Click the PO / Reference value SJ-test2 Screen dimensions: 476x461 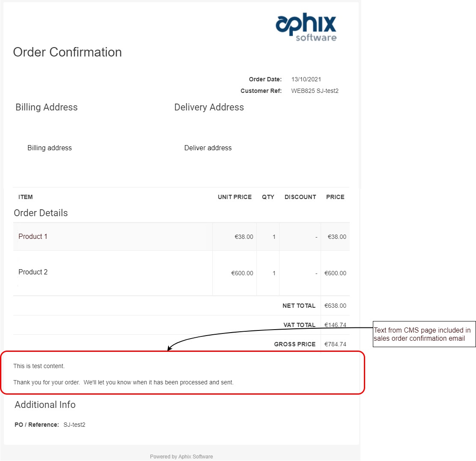74,425
